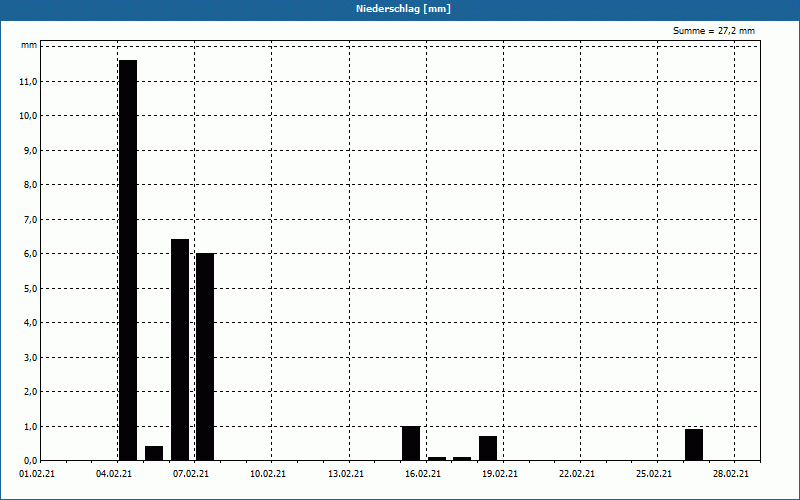Click the mm unit label on y-axis
Screen dimensions: 800x500
(29, 45)
